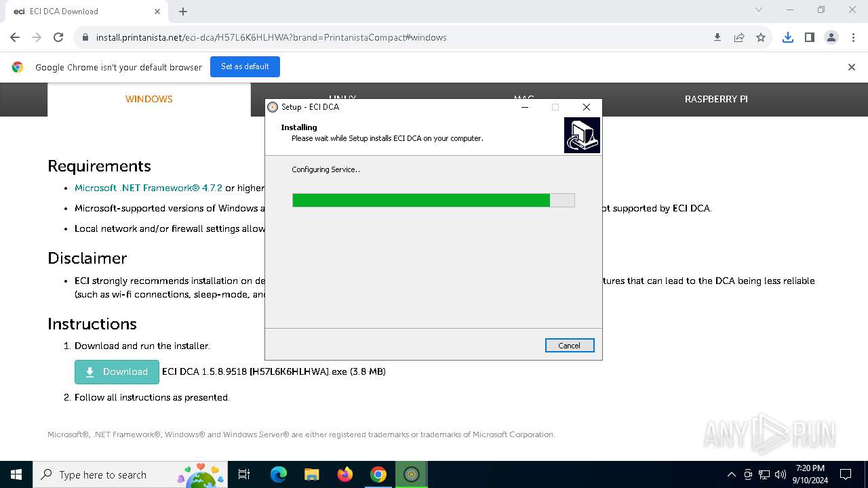
Task: Click the installation progress bar
Action: (433, 200)
